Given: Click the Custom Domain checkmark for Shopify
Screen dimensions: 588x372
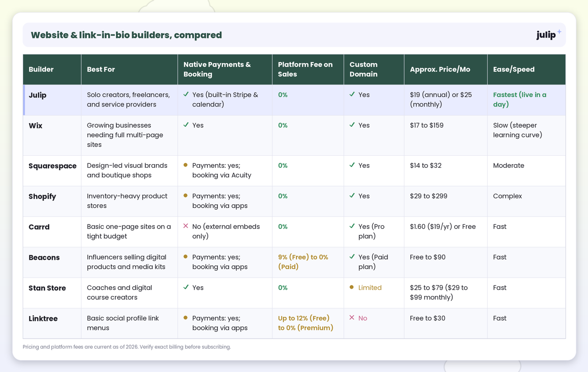Looking at the screenshot, I should pyautogui.click(x=352, y=196).
